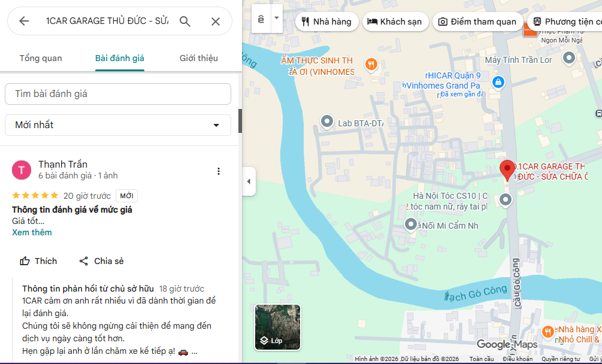Filter map by Nhà hàng
This screenshot has height=364, width=602.
[326, 22]
